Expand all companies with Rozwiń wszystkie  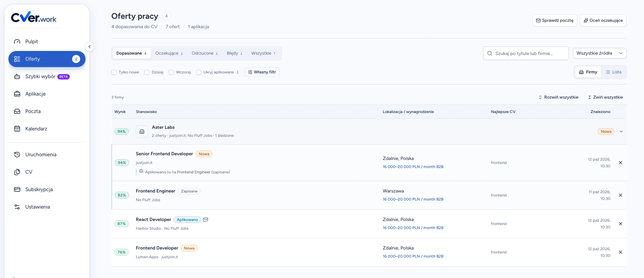(x=558, y=97)
